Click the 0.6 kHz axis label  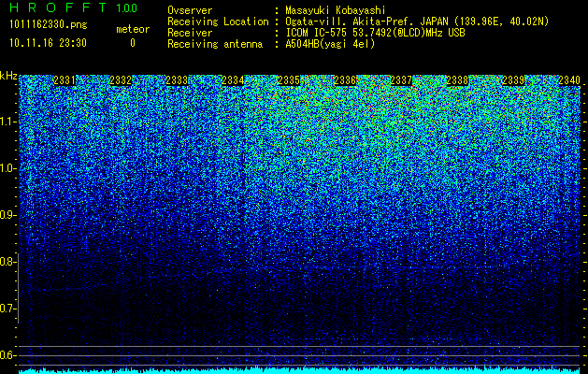[7, 355]
